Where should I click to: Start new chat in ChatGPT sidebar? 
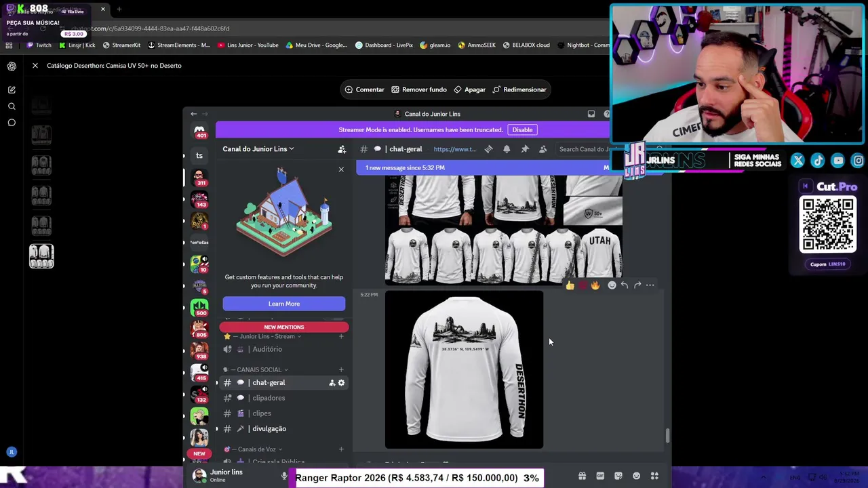12,89
